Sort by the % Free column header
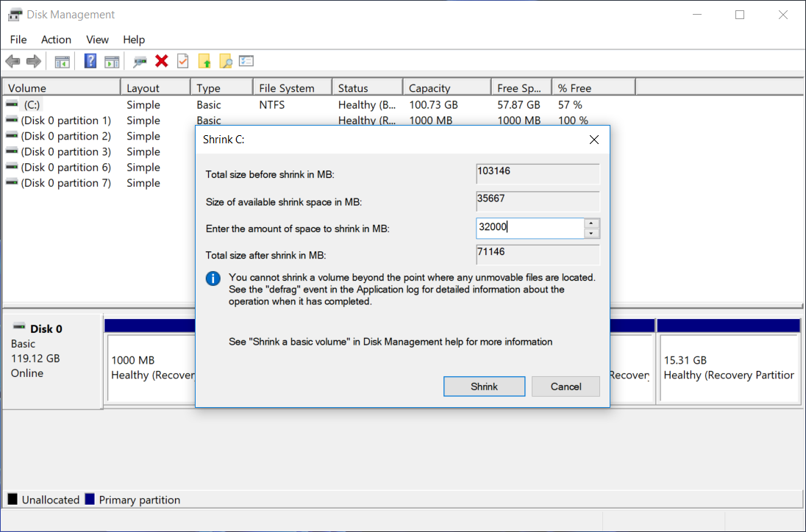 click(x=594, y=88)
